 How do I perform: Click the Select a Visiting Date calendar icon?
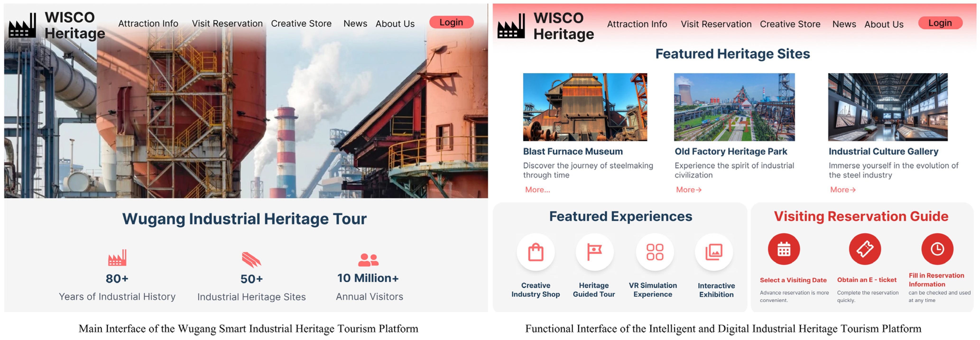pos(783,249)
